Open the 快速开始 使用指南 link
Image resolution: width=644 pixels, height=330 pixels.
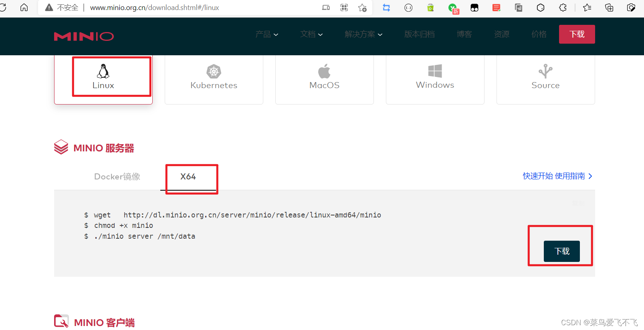[557, 176]
